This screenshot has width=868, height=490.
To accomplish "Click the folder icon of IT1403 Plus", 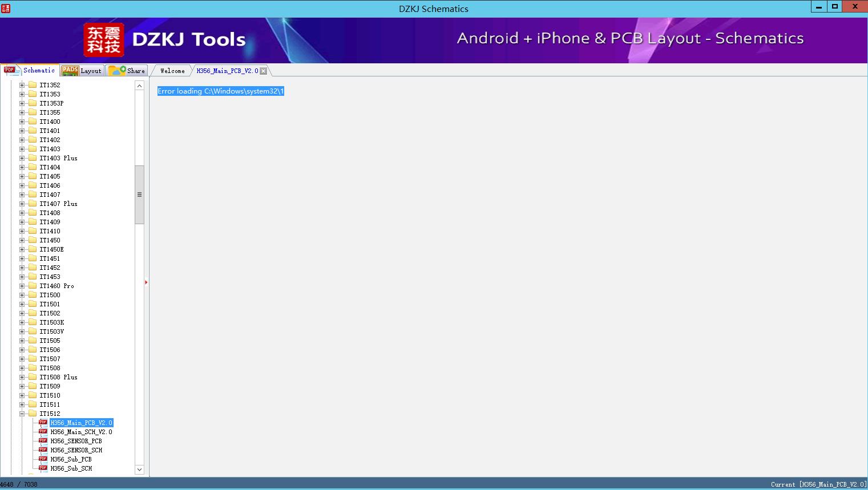I will [33, 158].
